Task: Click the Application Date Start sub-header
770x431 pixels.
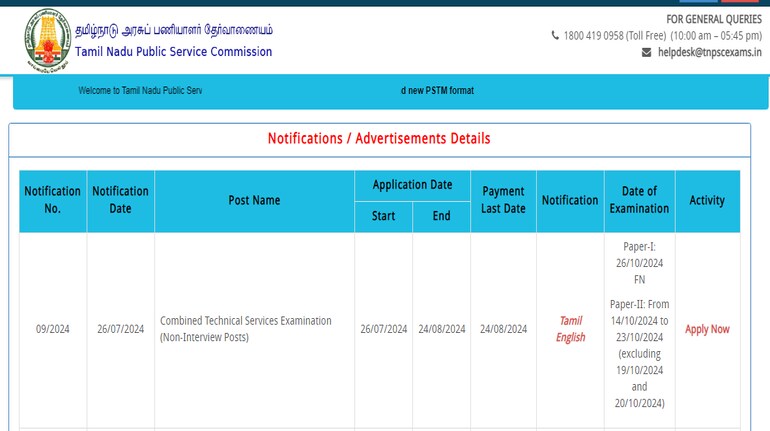Action: (x=383, y=216)
